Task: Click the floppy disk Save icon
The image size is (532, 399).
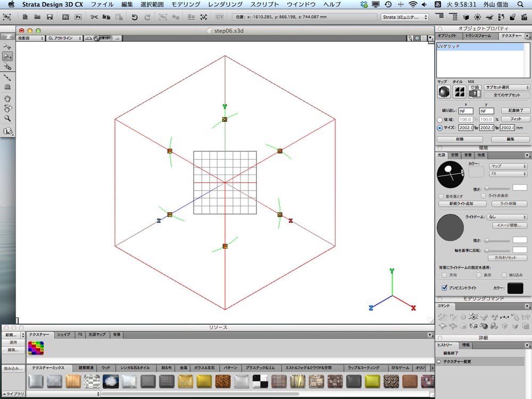Action: [x=50, y=17]
